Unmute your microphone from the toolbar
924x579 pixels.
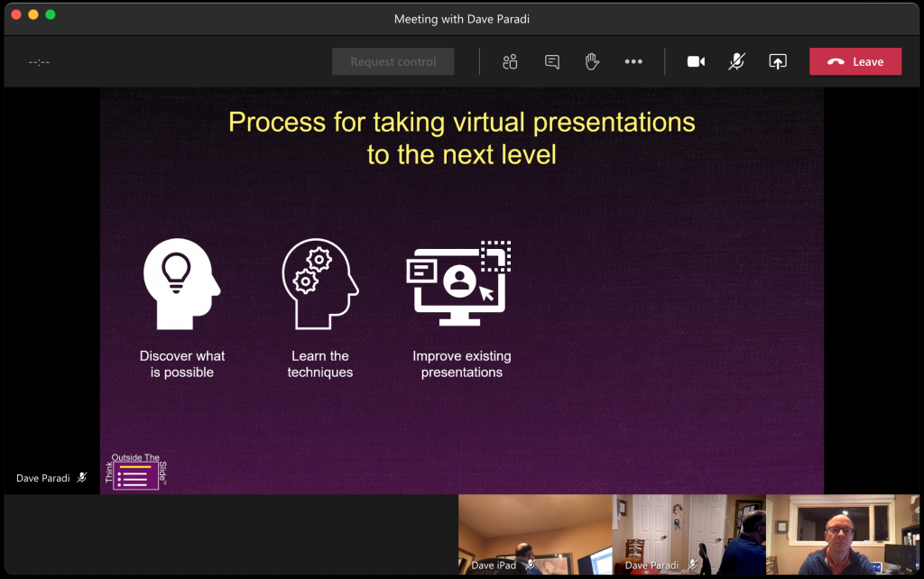coord(736,61)
